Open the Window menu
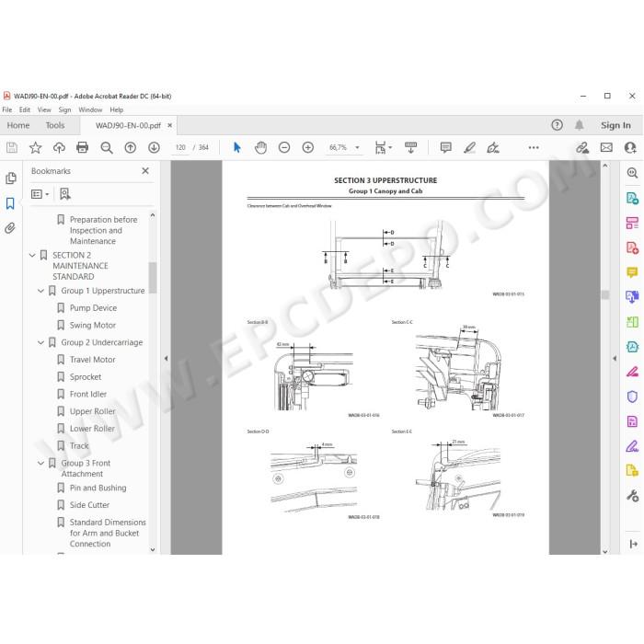 coord(90,109)
